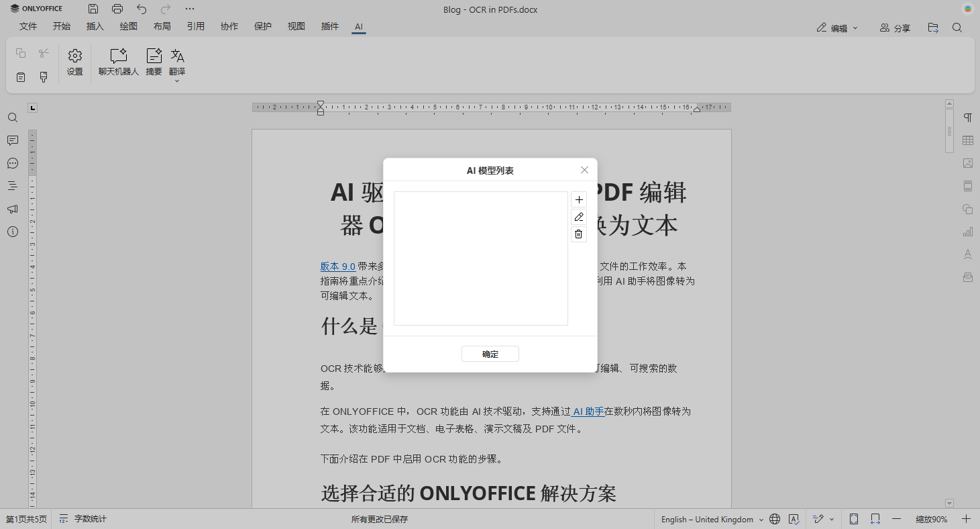Screen dimensions: 980x529
Task: Edit selected AI model with pencil icon
Action: pyautogui.click(x=579, y=217)
